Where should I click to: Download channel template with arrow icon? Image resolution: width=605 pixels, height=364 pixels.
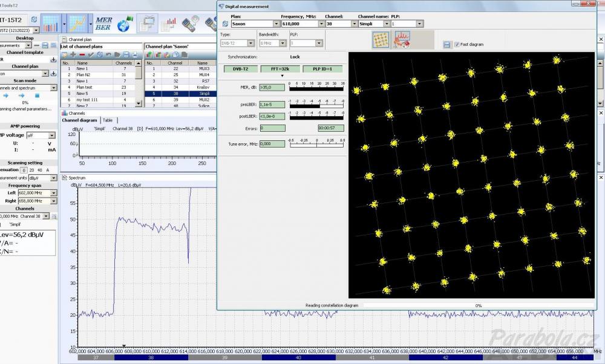[x=53, y=60]
